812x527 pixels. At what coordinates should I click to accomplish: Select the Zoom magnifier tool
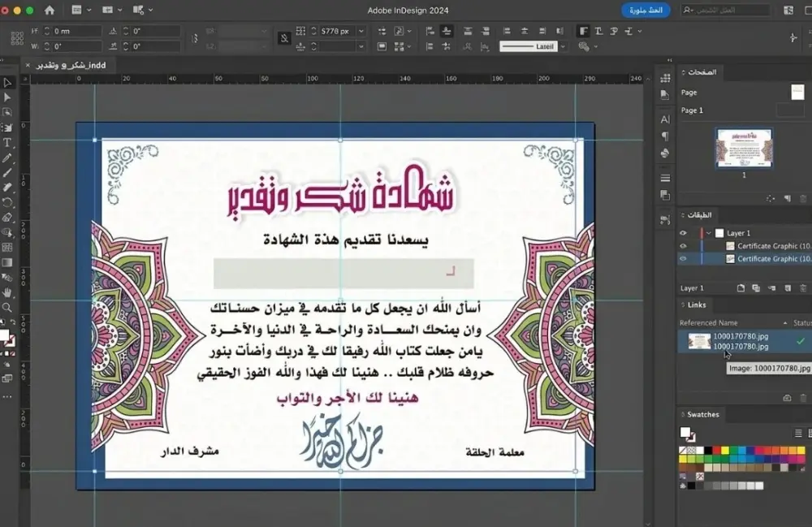(7, 308)
